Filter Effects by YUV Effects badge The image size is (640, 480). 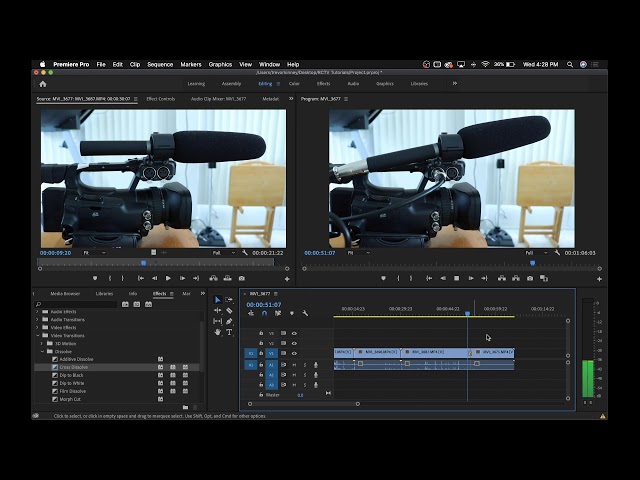pyautogui.click(x=149, y=304)
